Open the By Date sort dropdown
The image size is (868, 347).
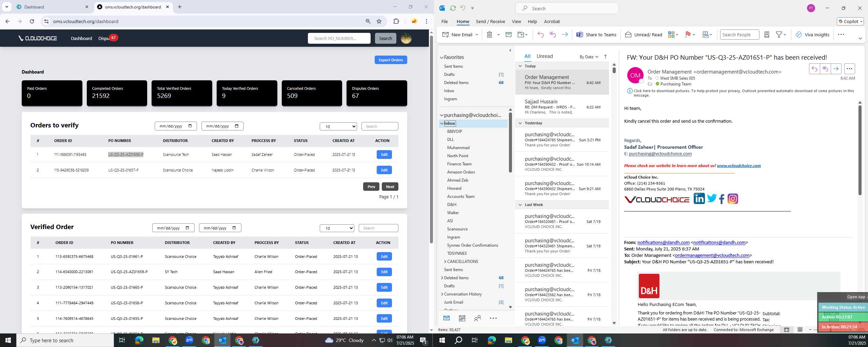(589, 57)
